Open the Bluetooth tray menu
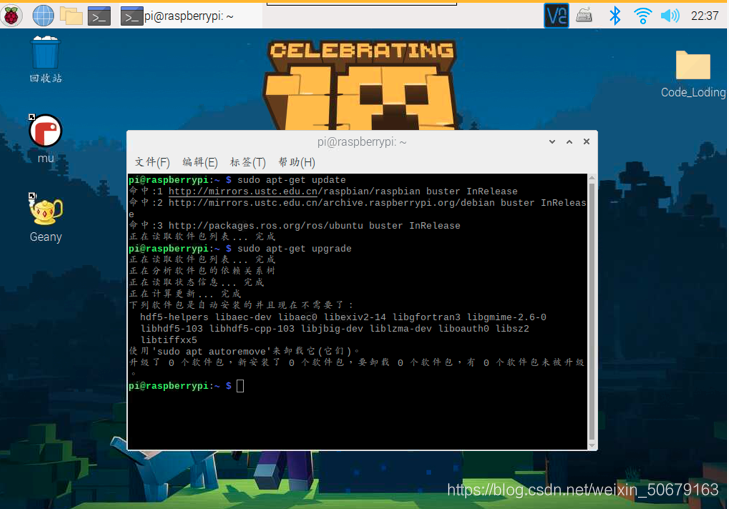Viewport: 729px width, 509px height. (x=615, y=16)
